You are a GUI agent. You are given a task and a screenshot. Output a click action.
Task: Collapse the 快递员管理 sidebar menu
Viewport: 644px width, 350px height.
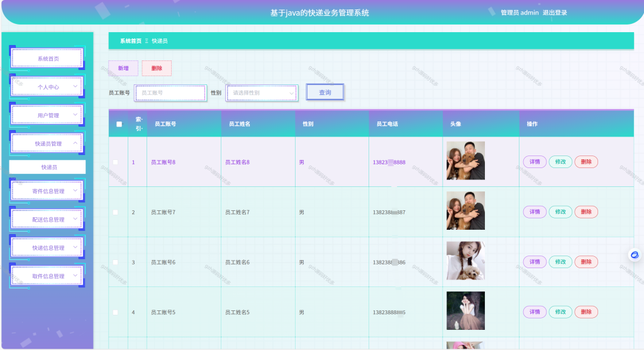click(47, 144)
